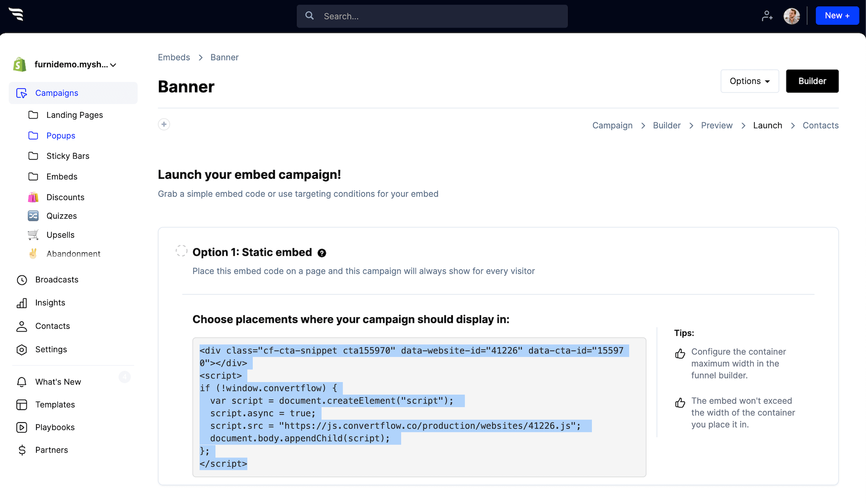The image size is (866, 504).
Task: Click the Landing Pages folder icon
Action: coord(33,115)
